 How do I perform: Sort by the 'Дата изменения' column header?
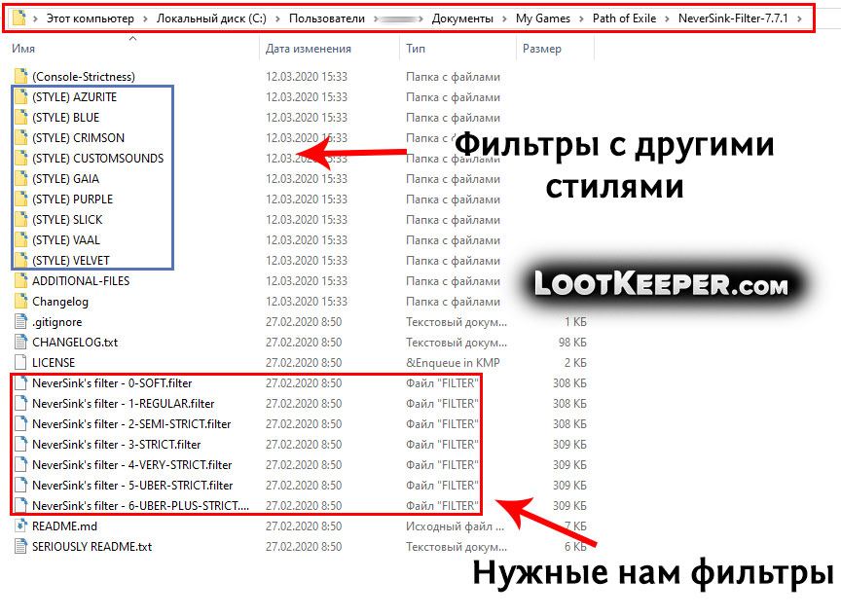point(309,49)
